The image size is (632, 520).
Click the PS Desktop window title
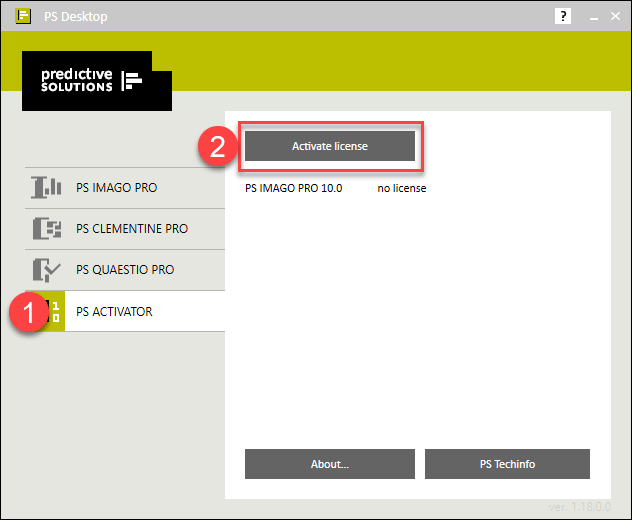pyautogui.click(x=76, y=17)
